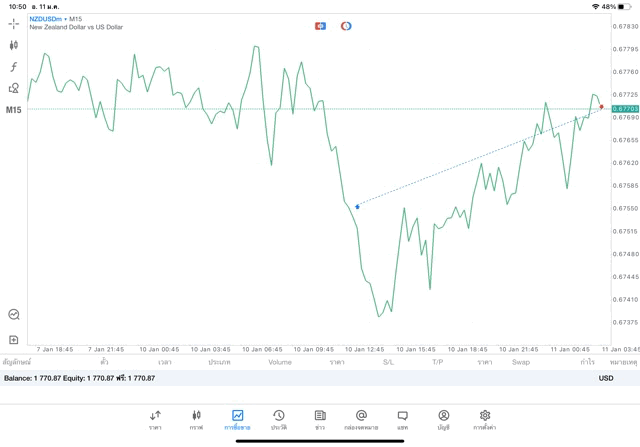640x447 pixels.
Task: Open the กล่องจดหมาย mailbox tab
Action: click(361, 418)
